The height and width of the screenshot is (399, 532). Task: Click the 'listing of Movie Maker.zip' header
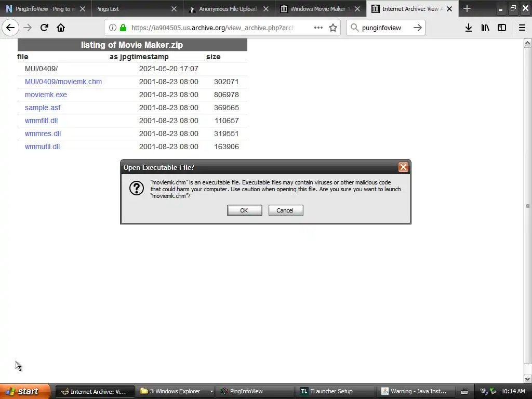(132, 45)
